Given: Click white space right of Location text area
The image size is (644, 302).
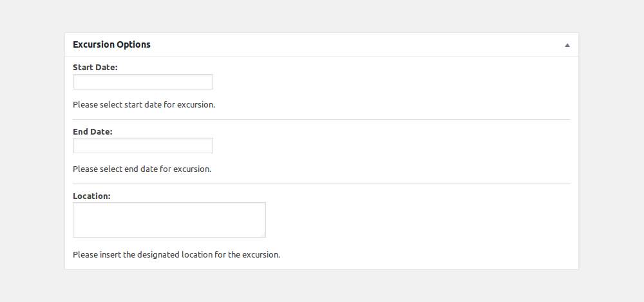Looking at the screenshot, I should [418, 220].
